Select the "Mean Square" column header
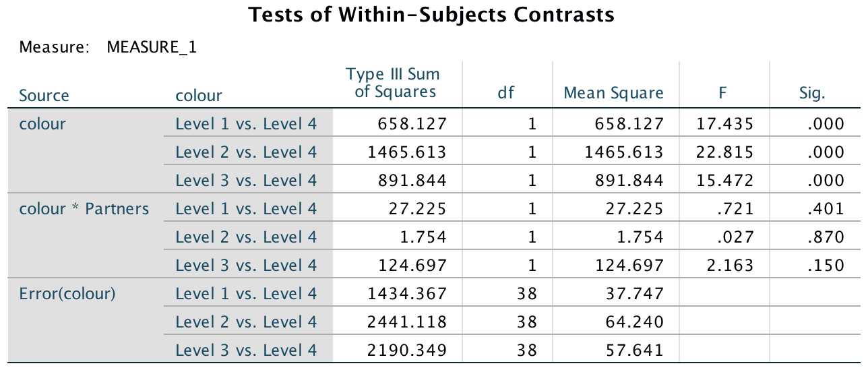Viewport: 868px width, 372px height. click(613, 94)
